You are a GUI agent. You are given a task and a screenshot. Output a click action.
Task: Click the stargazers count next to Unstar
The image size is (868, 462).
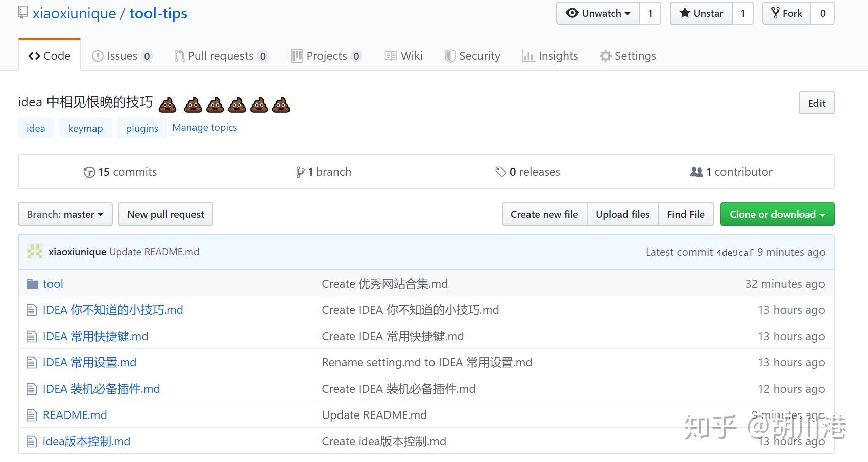click(743, 13)
